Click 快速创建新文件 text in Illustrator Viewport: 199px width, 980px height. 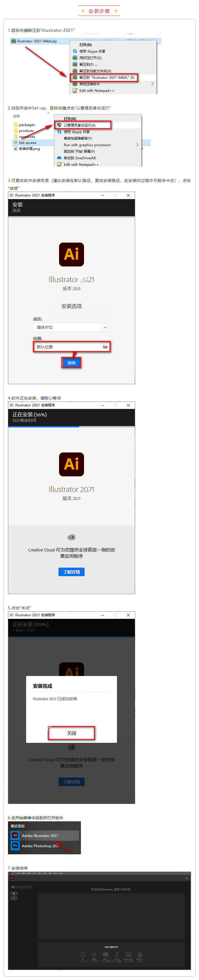(x=111, y=947)
